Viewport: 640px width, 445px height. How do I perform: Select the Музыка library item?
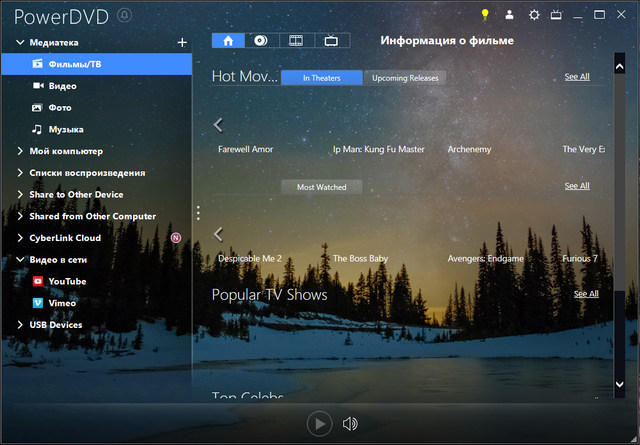tap(65, 129)
